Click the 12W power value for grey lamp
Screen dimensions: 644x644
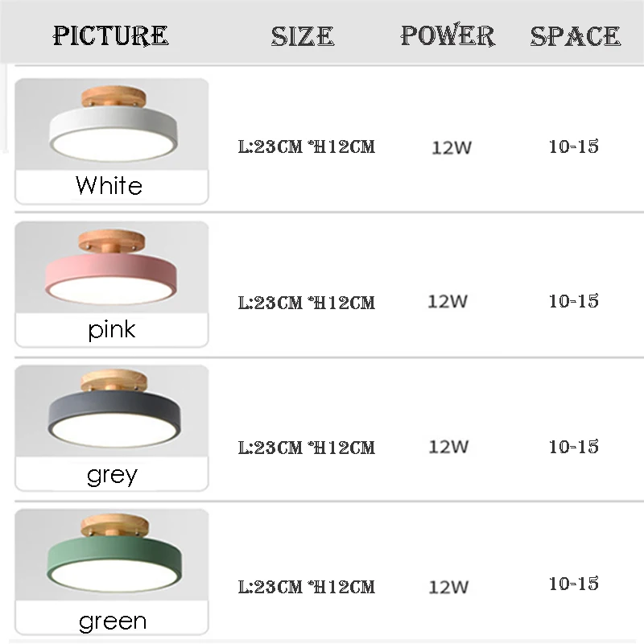(449, 446)
